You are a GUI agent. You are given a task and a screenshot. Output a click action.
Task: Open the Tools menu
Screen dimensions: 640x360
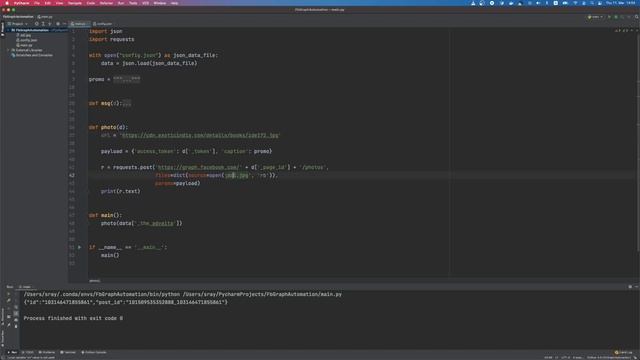133,3
